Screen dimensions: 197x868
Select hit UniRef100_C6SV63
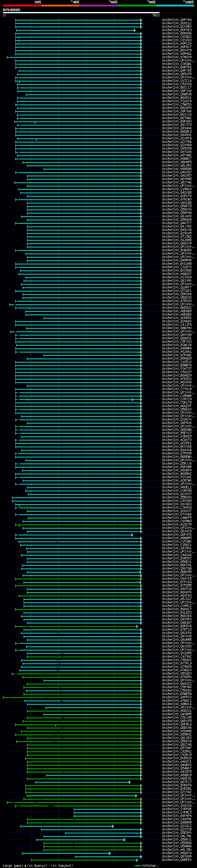177,40
